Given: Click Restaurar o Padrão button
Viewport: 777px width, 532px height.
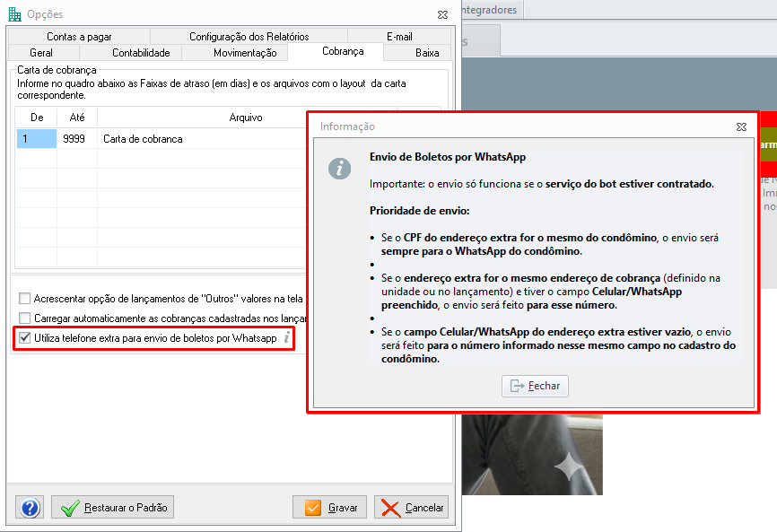Looking at the screenshot, I should 112,507.
